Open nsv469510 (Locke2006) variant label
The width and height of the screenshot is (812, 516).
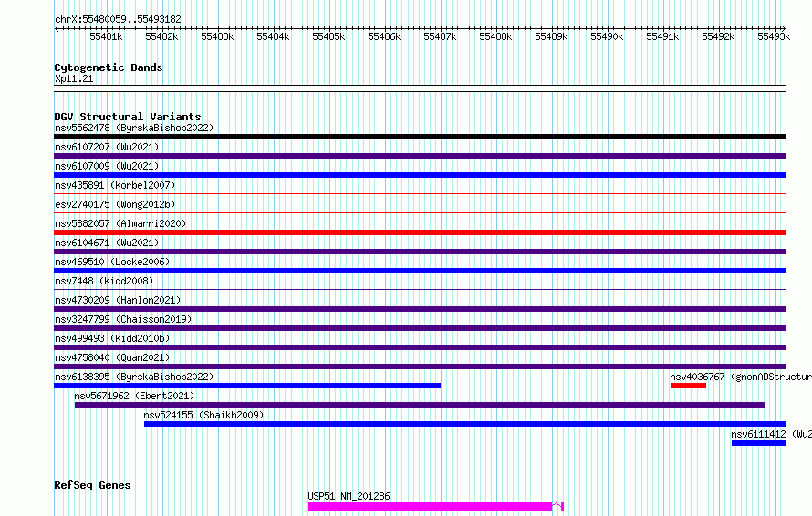(112, 262)
